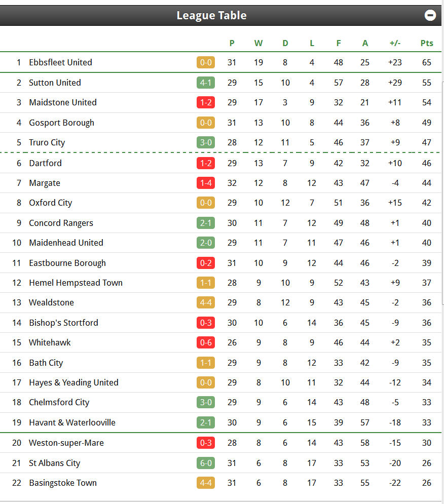Open St Albans City 6-0 result badge
Image resolution: width=444 pixels, height=504 pixels.
[206, 463]
